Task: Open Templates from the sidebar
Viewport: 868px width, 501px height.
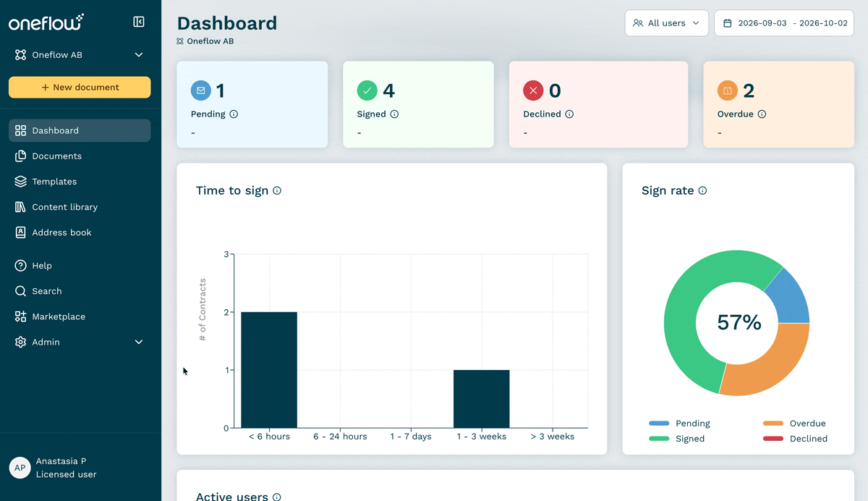Action: pos(80,182)
